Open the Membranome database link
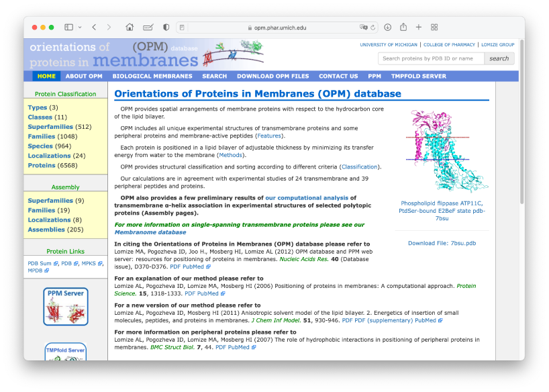The height and width of the screenshot is (392, 549). click(x=150, y=232)
